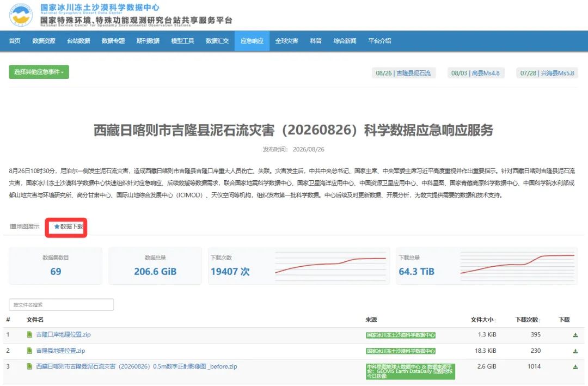
Task: Focus the 按文件名搜索 search box
Action: pos(61,304)
